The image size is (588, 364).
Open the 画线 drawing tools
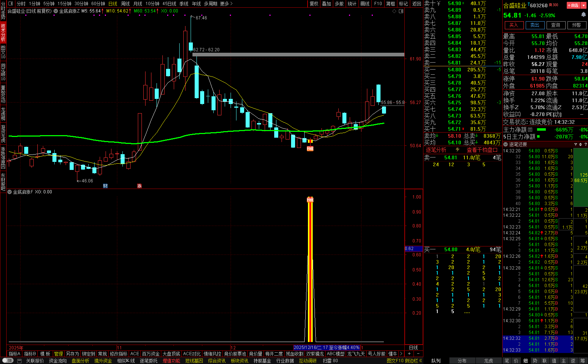pos(365,4)
